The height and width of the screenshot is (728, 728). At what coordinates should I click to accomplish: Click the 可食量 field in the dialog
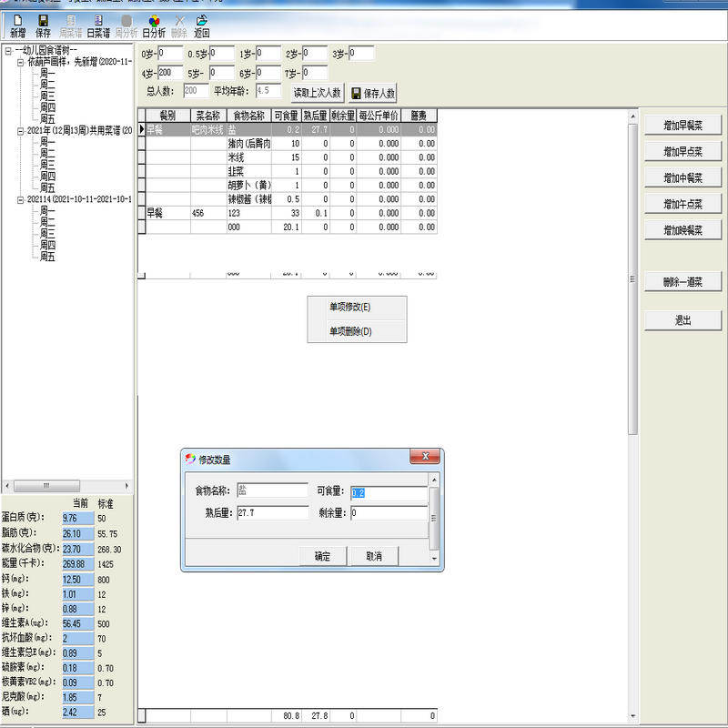(x=389, y=493)
